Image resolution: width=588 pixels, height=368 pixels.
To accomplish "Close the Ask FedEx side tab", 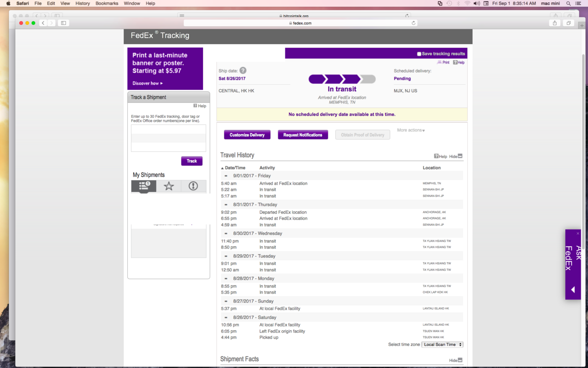I will coord(578,234).
